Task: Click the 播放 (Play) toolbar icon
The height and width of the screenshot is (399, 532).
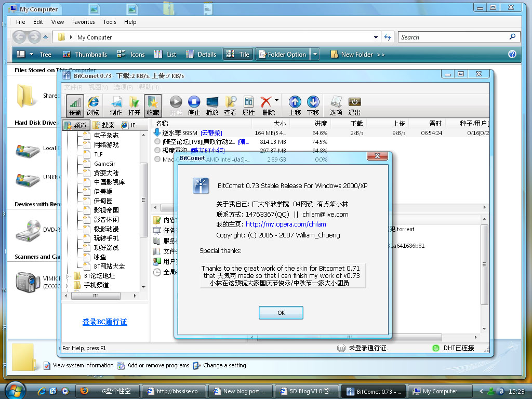Action: click(x=212, y=105)
